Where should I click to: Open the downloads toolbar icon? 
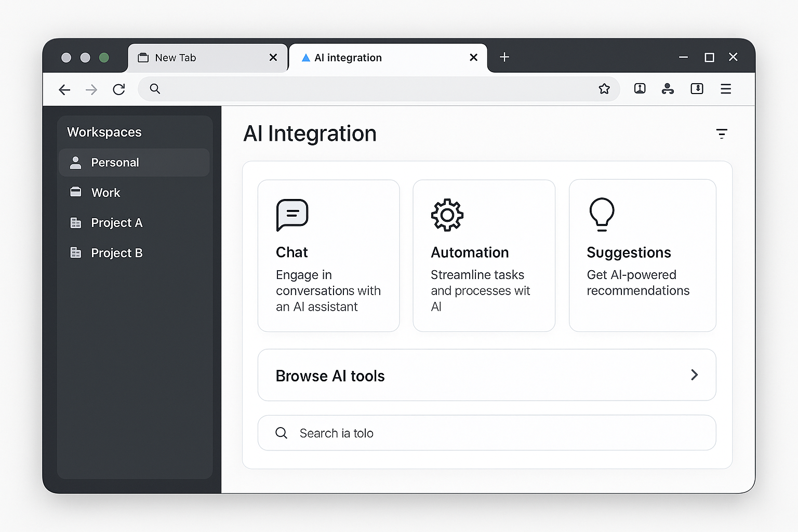pos(697,89)
